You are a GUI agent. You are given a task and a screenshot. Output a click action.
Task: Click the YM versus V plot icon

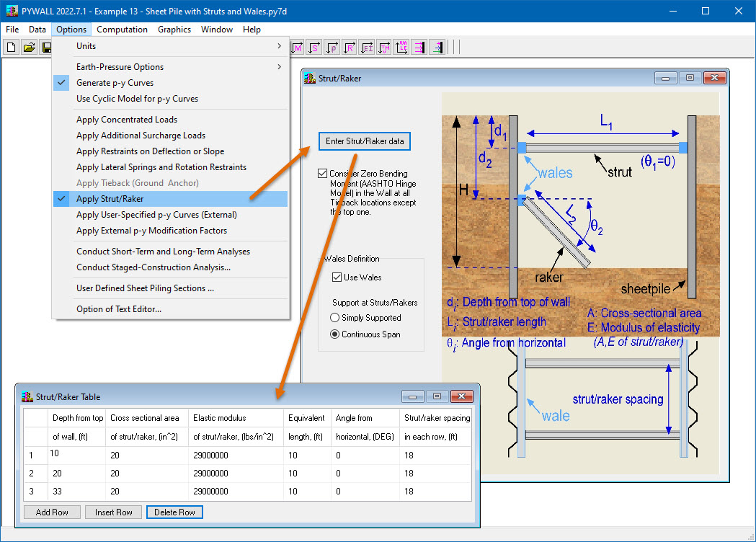click(386, 47)
